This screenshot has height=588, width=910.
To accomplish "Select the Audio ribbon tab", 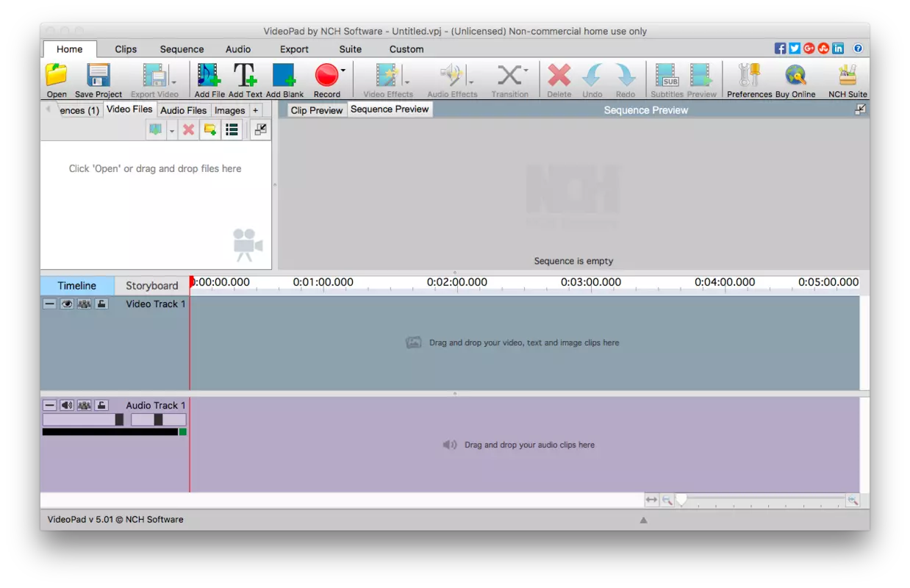I will [x=238, y=49].
